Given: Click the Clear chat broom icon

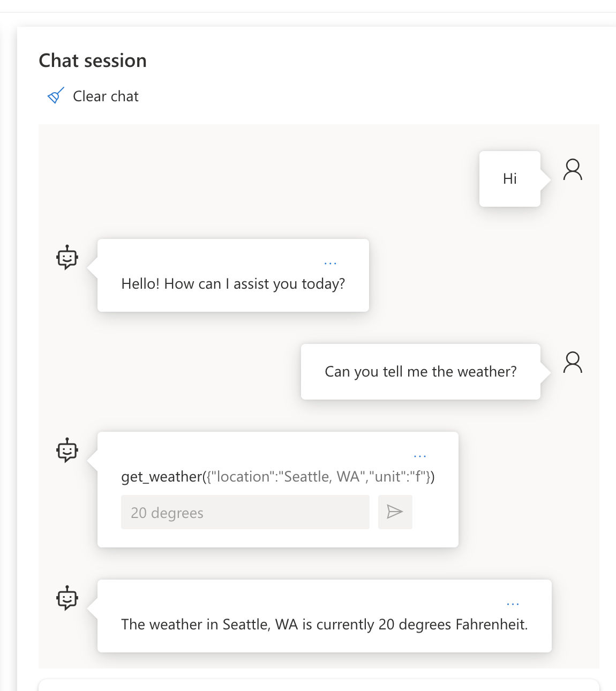Looking at the screenshot, I should [56, 96].
